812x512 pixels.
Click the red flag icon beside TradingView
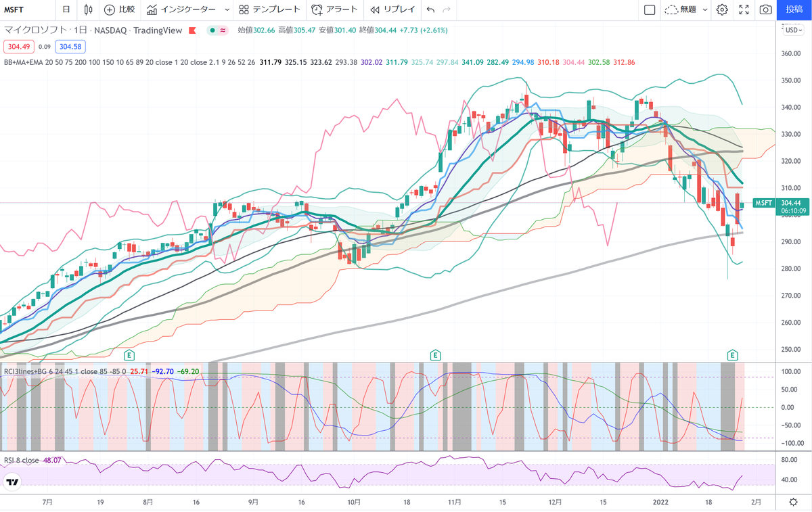coord(193,30)
